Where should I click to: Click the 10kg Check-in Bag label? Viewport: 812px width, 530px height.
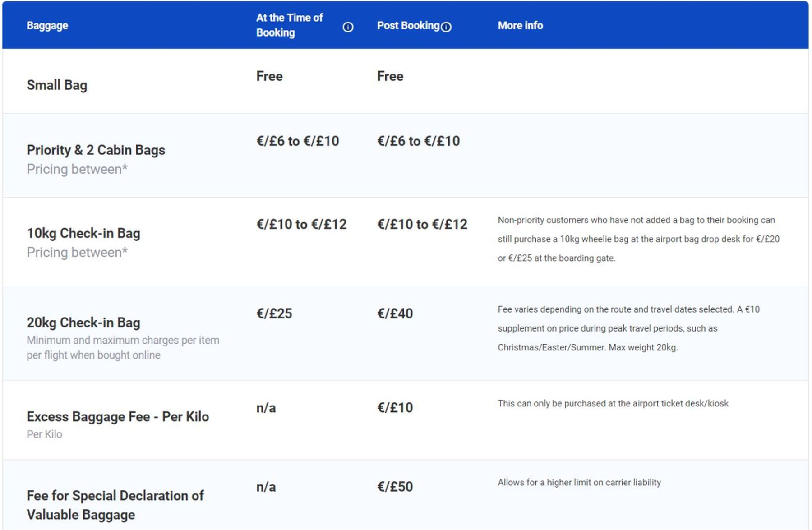tap(83, 233)
